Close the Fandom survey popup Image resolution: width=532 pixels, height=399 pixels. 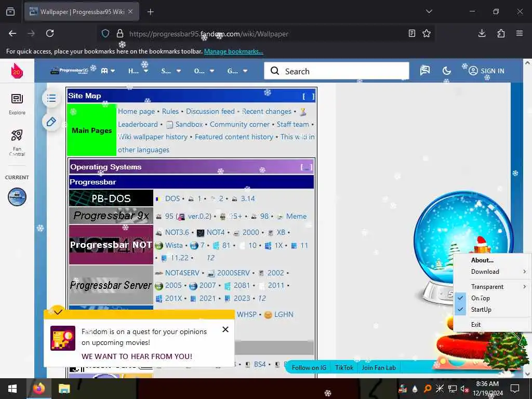click(x=225, y=329)
